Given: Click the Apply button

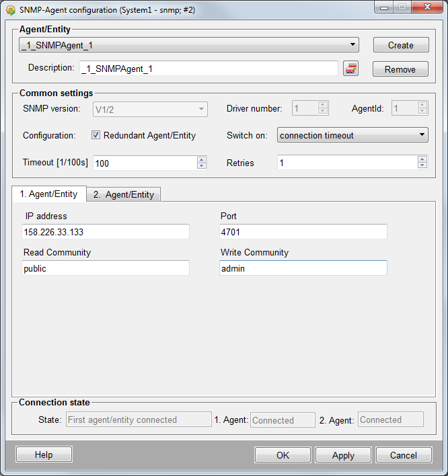Looking at the screenshot, I should tap(343, 455).
